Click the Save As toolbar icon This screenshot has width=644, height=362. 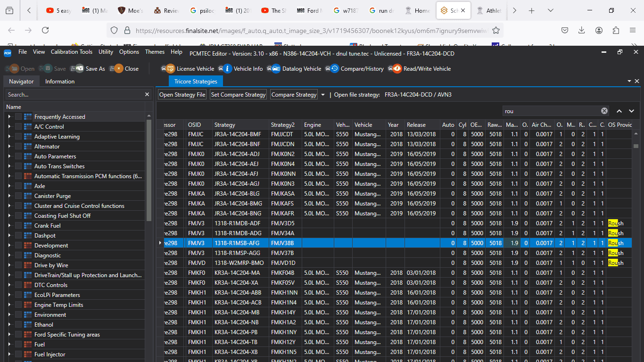click(77, 69)
